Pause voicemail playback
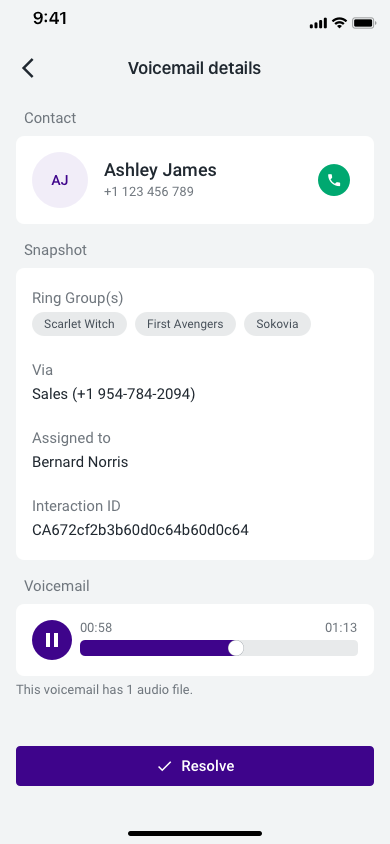 [x=52, y=640]
